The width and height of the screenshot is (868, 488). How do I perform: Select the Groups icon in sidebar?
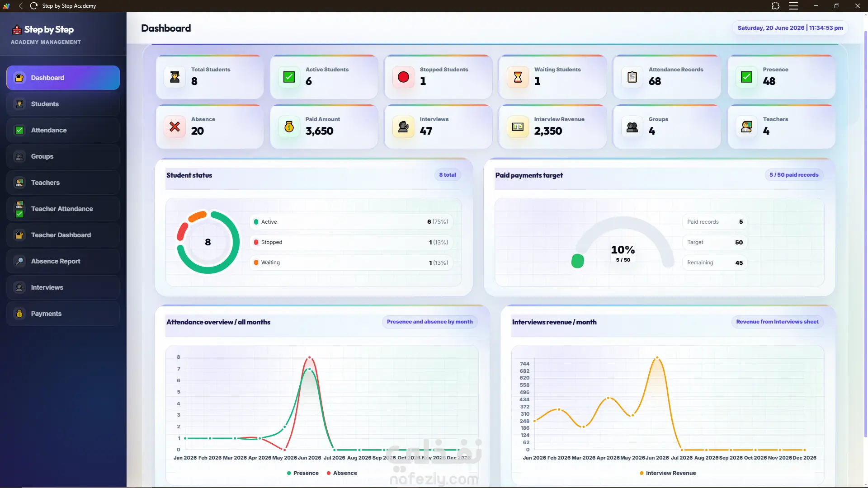click(19, 156)
